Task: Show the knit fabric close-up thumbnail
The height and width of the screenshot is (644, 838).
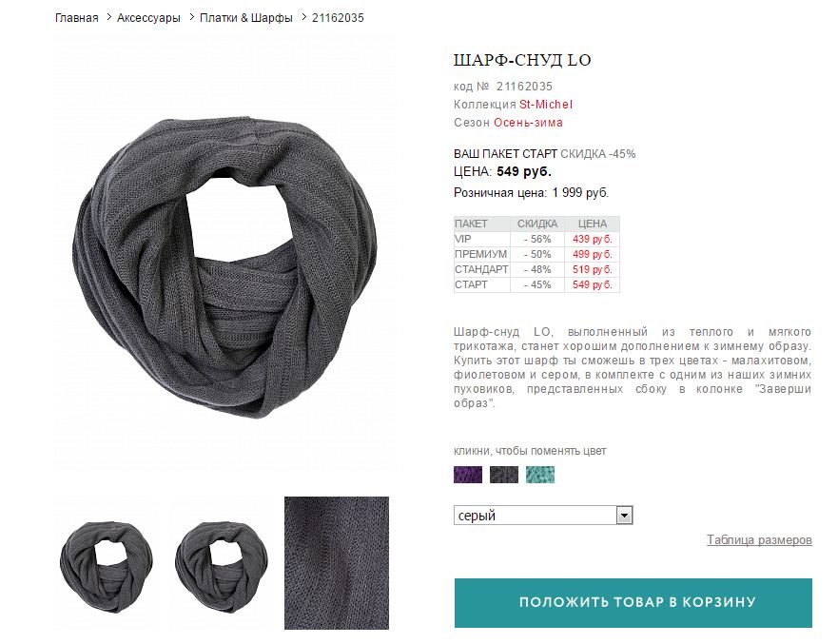Action: click(x=337, y=563)
